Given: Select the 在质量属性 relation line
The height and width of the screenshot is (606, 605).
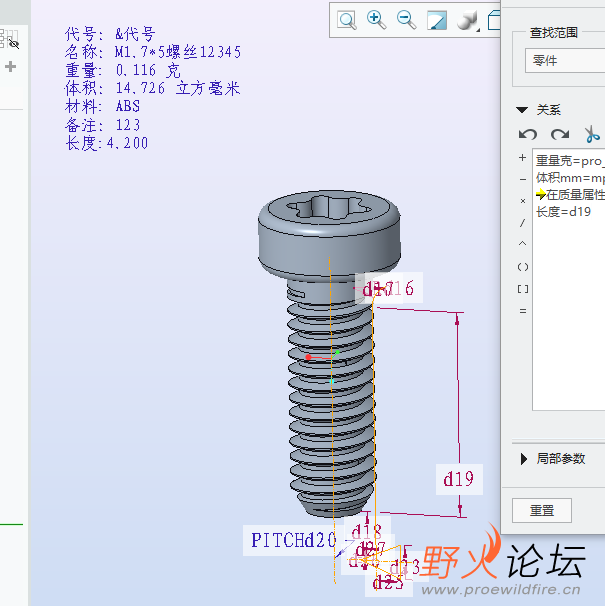Looking at the screenshot, I should [569, 195].
